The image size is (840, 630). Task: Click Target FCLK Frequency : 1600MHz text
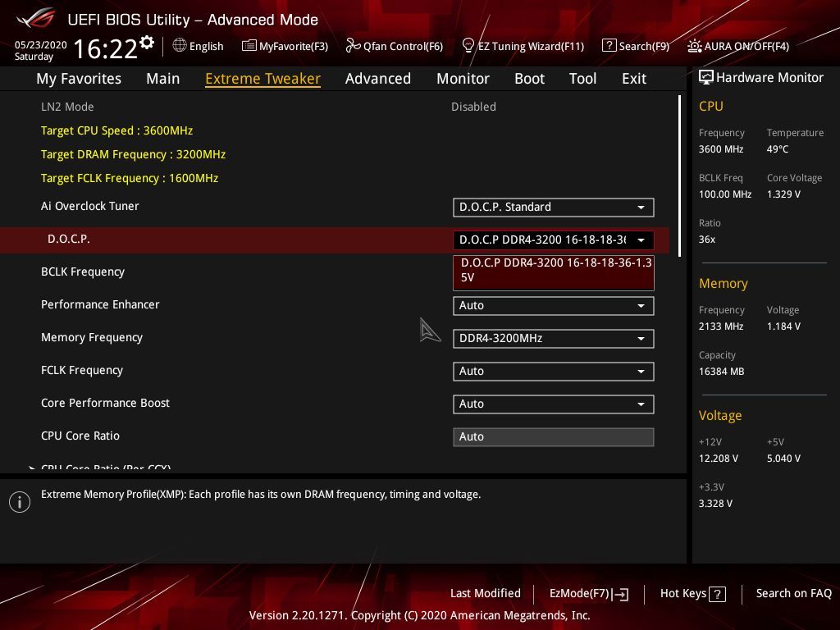point(130,178)
